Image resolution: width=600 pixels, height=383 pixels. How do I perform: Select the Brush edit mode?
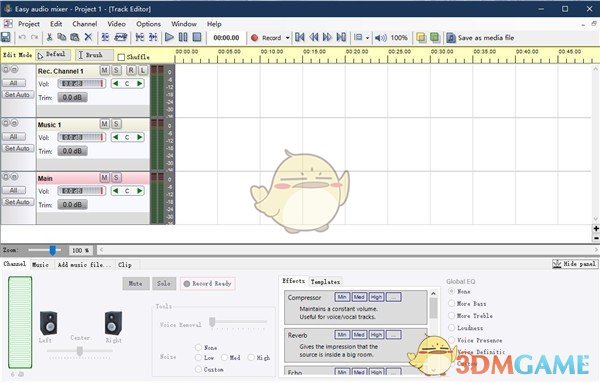[94, 55]
